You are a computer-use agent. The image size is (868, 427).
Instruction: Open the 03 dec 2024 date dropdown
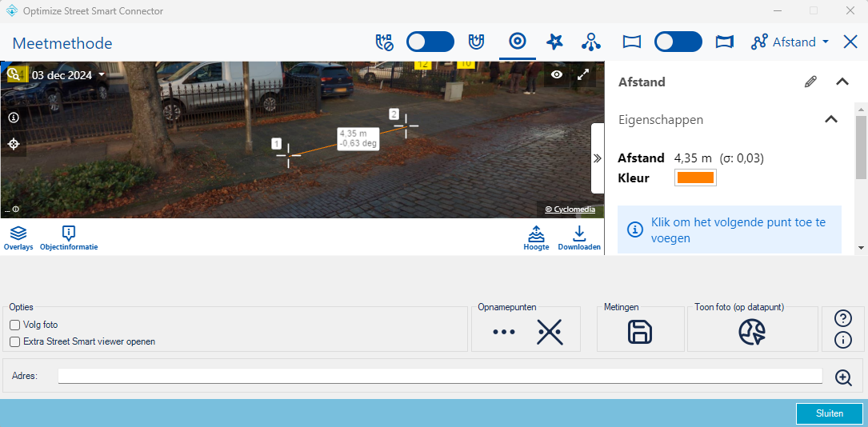click(68, 75)
